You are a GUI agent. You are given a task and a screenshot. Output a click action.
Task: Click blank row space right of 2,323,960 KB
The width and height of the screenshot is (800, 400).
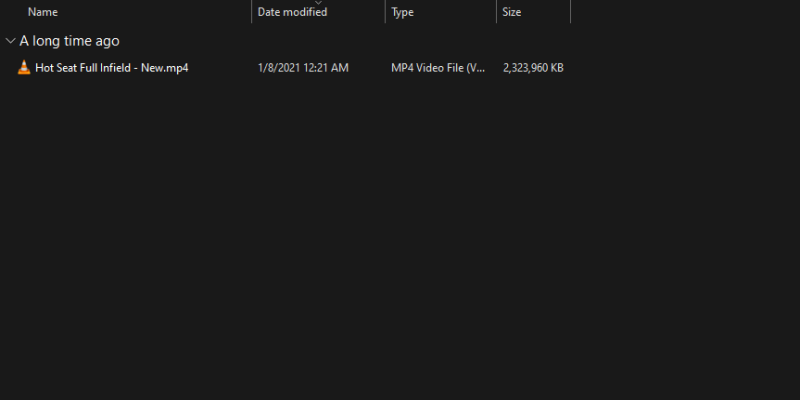[680, 68]
